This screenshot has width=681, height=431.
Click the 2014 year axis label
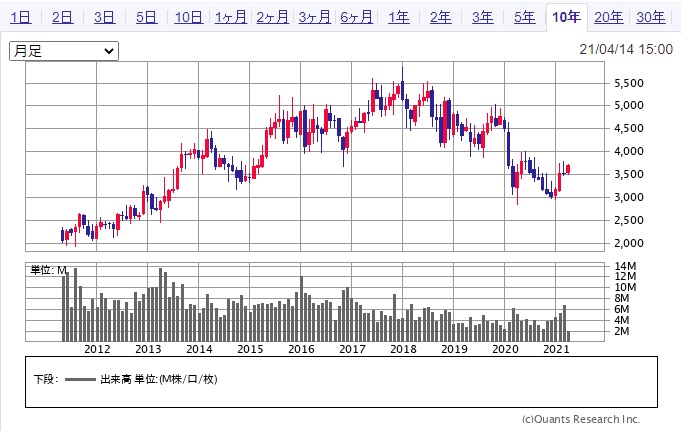pyautogui.click(x=199, y=349)
